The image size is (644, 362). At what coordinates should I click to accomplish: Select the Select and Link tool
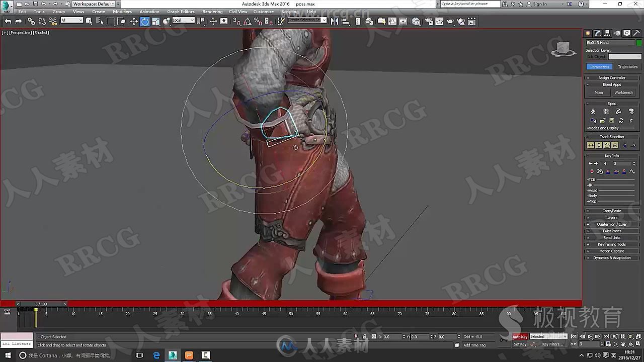pyautogui.click(x=31, y=21)
